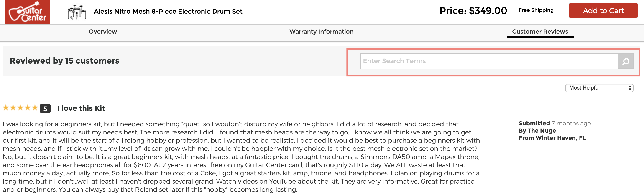
Task: Click the Free Shipping label
Action: tap(534, 10)
